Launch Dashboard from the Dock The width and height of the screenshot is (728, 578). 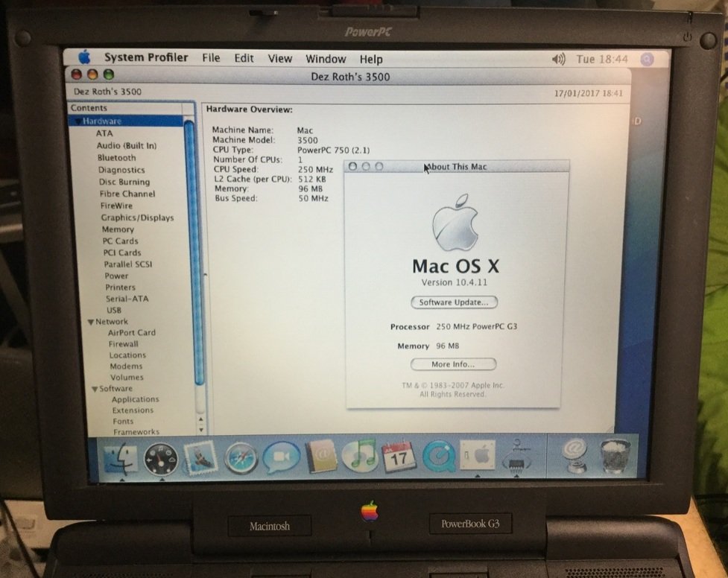[160, 459]
